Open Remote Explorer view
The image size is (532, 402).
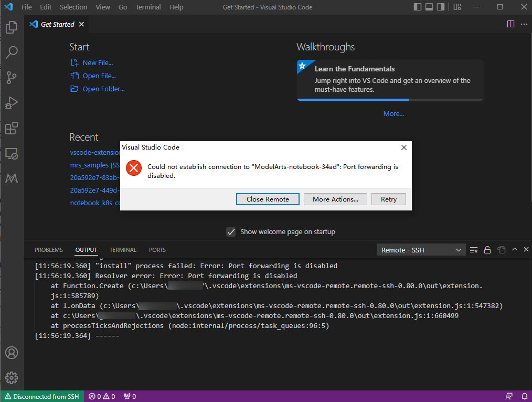[12, 154]
